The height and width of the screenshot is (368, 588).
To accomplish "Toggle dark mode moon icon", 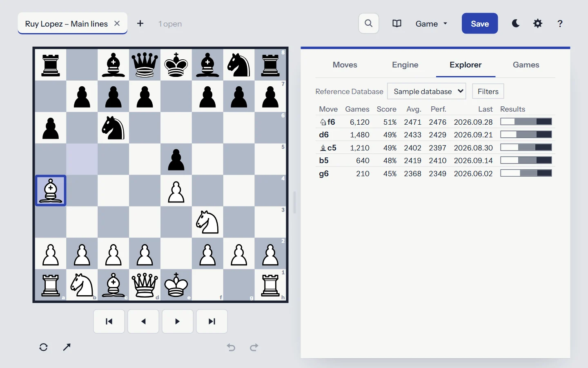I will [516, 23].
